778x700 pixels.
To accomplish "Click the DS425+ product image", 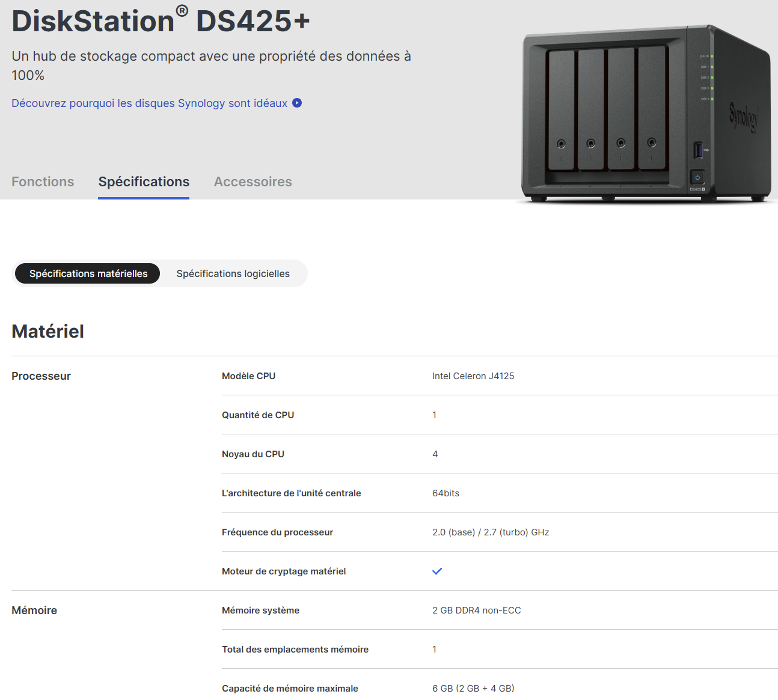I will (646, 113).
